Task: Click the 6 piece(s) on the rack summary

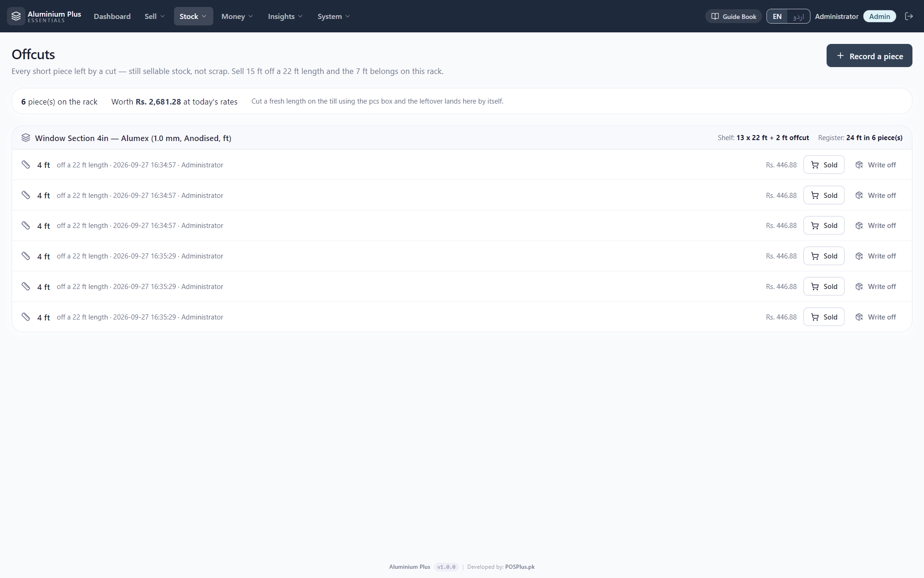Action: [x=59, y=102]
